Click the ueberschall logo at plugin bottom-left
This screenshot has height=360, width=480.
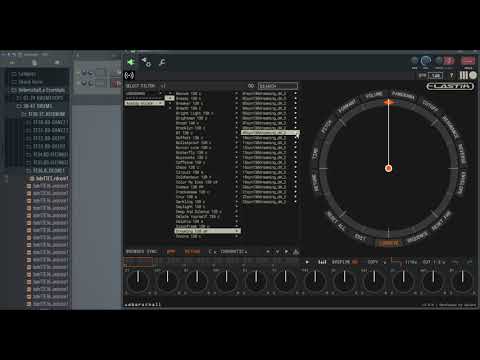pos(142,304)
